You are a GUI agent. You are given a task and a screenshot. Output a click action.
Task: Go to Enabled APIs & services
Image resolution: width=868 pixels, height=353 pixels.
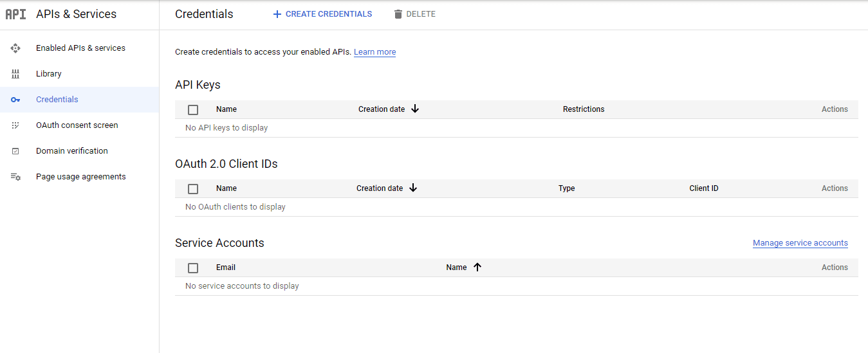[x=80, y=48]
